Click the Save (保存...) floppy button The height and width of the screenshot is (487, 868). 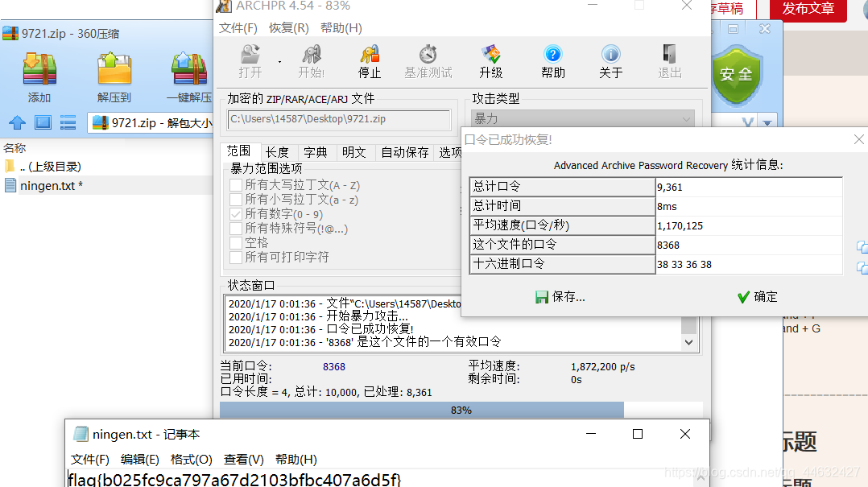tap(560, 296)
